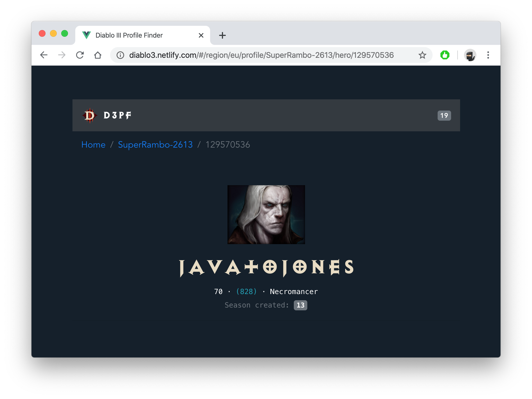
Task: Bookmark this page with the star
Action: tap(422, 55)
